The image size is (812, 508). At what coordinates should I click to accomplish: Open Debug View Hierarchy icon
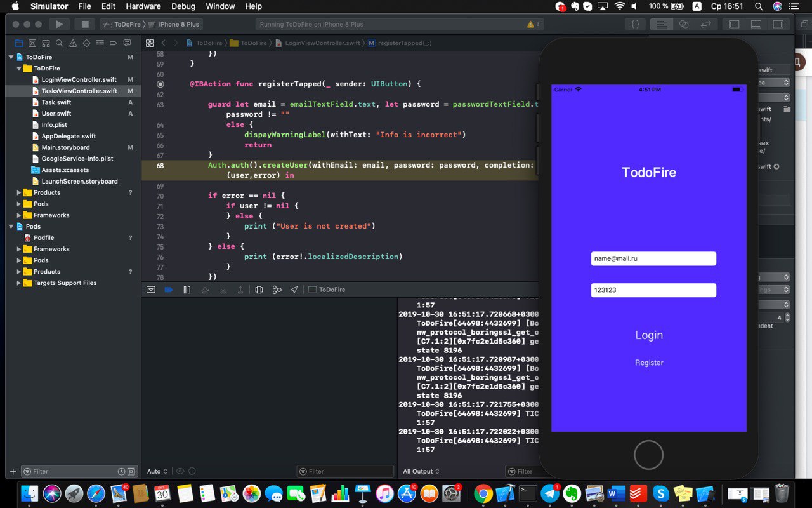[259, 290]
